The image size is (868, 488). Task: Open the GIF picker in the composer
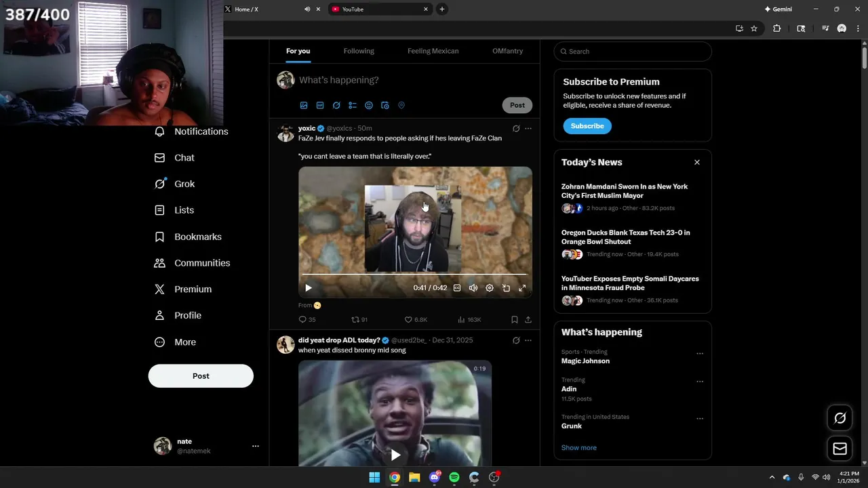pos(320,105)
